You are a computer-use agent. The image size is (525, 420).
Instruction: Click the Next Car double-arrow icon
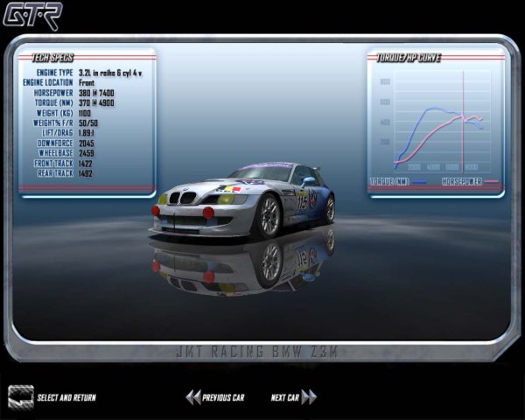[x=309, y=397]
